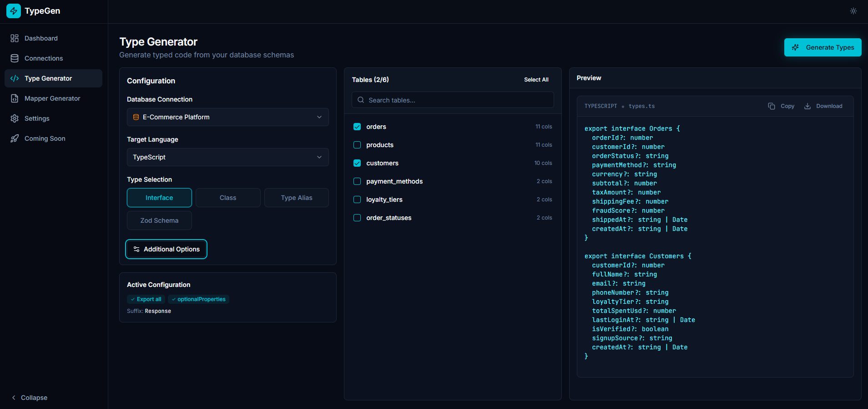Open Type Generator page in sidebar
Viewport: 868px width, 409px height.
(53, 78)
